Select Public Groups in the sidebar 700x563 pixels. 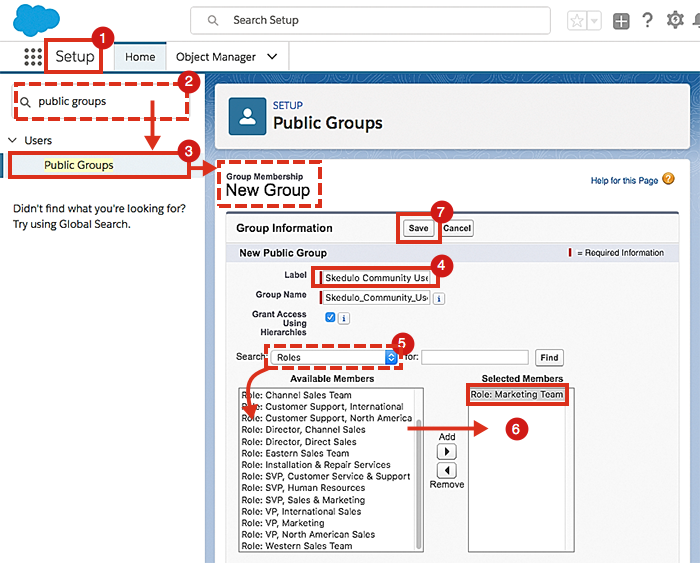pyautogui.click(x=79, y=165)
